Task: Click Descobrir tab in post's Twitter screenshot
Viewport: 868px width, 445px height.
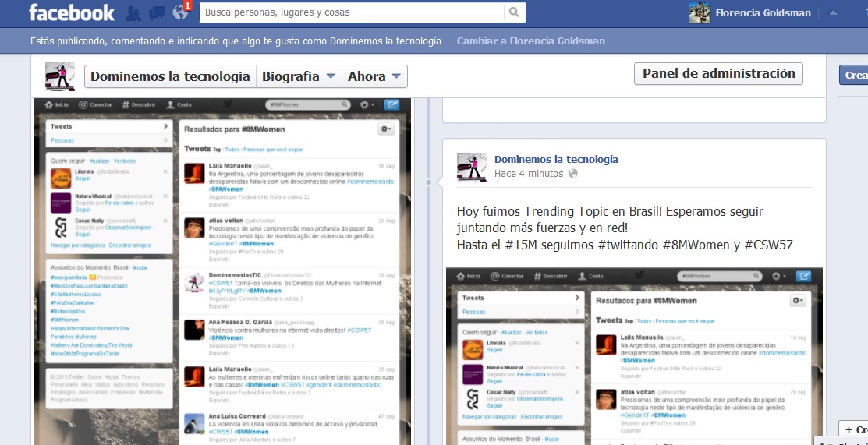Action: point(552,276)
